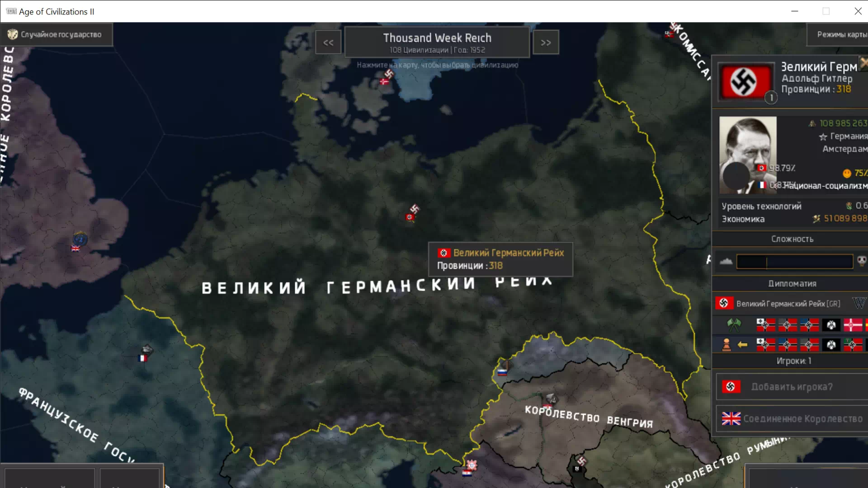Image resolution: width=868 pixels, height=488 pixels.
Task: Click Добавить игрока add player button
Action: tap(791, 387)
